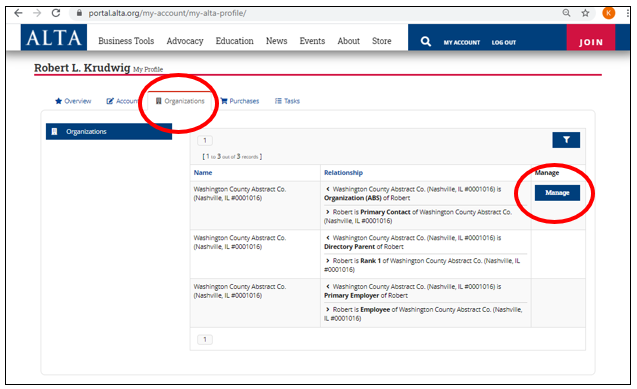Click the Rank 1 relationship text
This screenshot has width=637, height=389.
coord(370,261)
